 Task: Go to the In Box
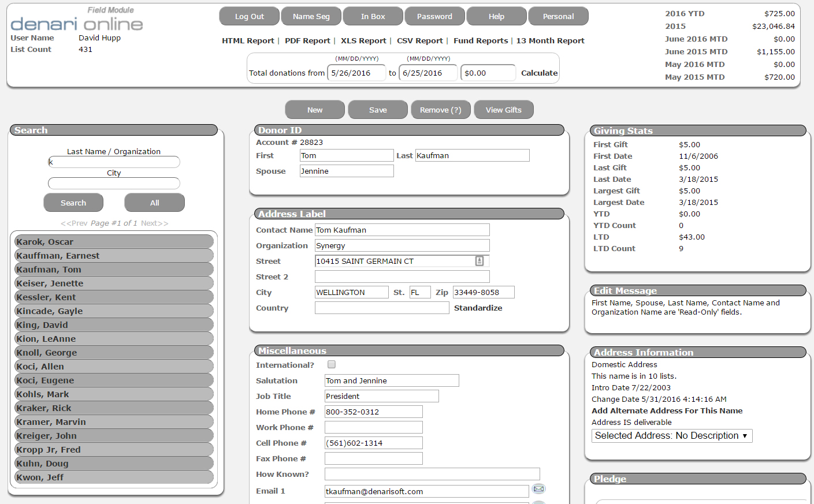click(373, 16)
